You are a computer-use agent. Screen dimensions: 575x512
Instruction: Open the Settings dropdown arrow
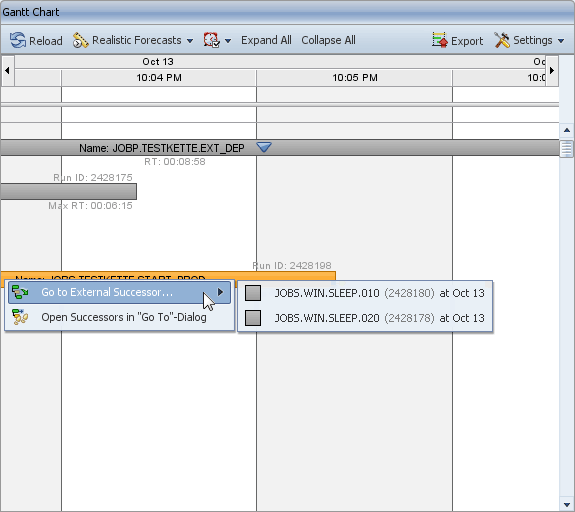(561, 41)
